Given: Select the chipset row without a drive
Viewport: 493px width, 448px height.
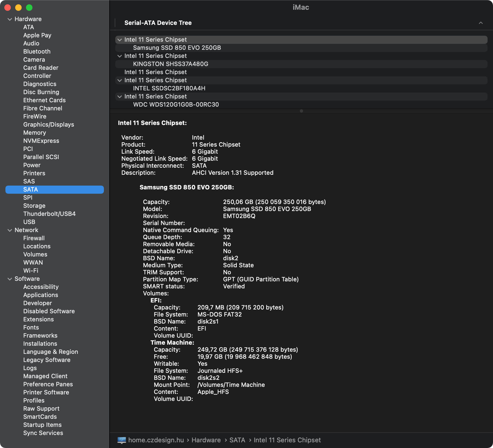Looking at the screenshot, I should pyautogui.click(x=301, y=72).
